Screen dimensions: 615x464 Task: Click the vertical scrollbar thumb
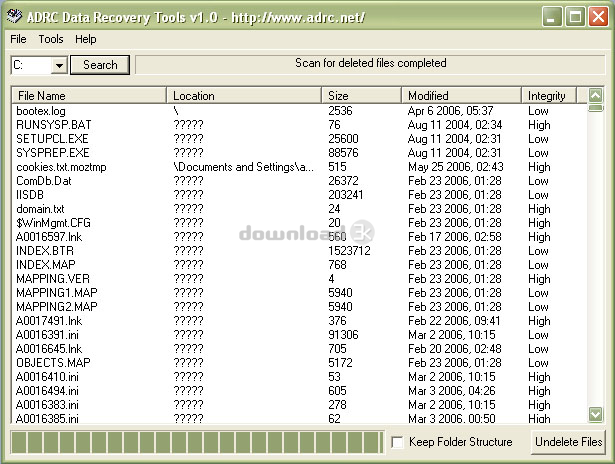[595, 108]
